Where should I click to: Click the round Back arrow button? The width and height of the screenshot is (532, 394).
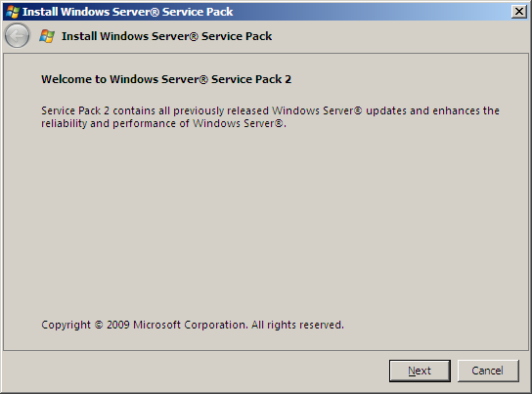(x=17, y=35)
